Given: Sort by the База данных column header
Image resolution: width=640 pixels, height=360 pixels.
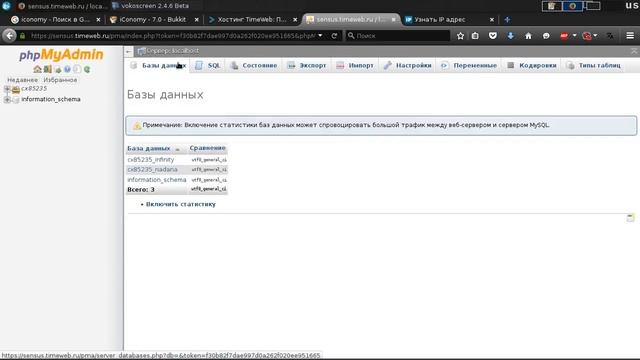Looking at the screenshot, I should [x=149, y=148].
